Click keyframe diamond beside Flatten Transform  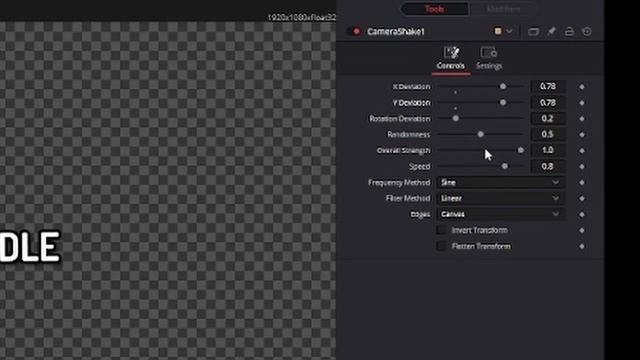(582, 246)
